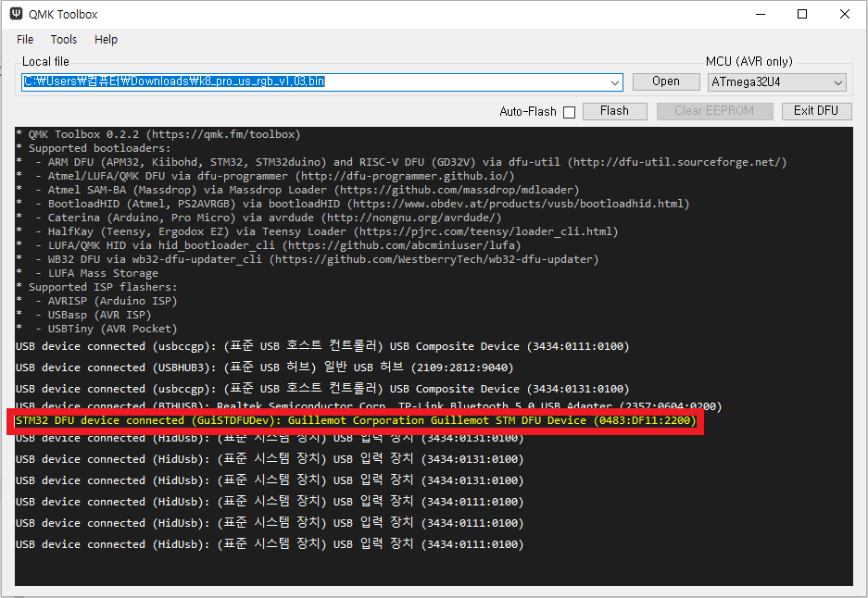Enable the Auto-Flash checkbox
Image resolution: width=868 pixels, height=598 pixels.
tap(569, 112)
